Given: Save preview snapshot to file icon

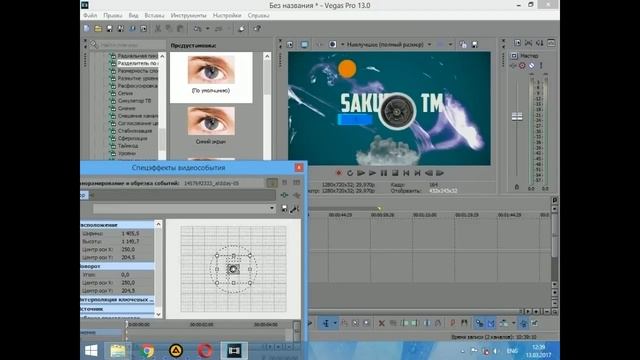Looking at the screenshot, I should tap(475, 44).
